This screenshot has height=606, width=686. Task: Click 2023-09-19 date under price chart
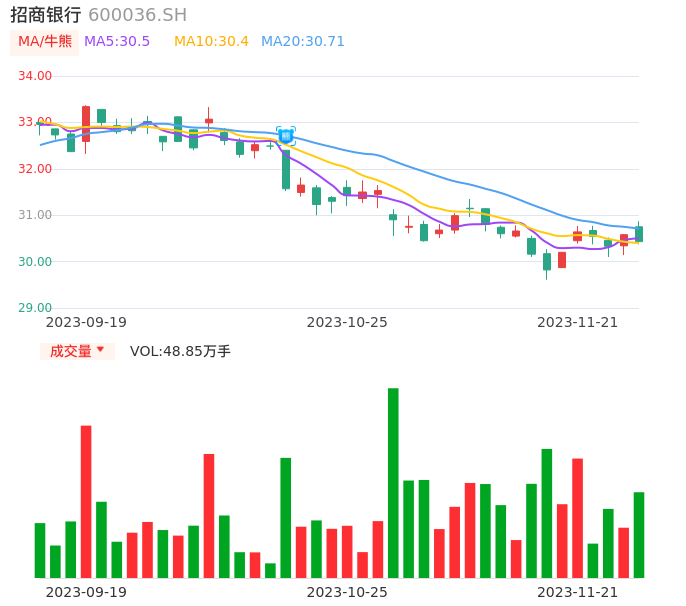pyautogui.click(x=86, y=322)
